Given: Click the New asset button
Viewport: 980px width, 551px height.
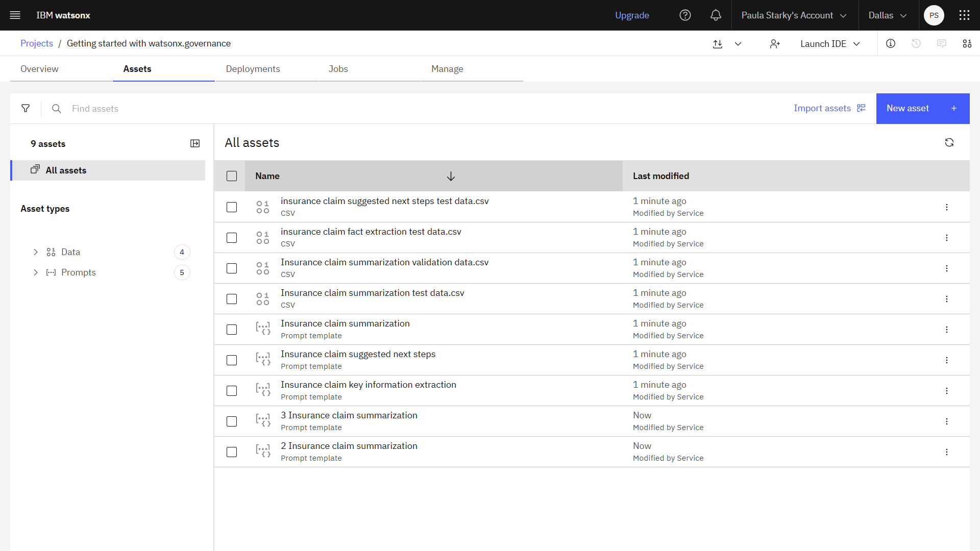Looking at the screenshot, I should 922,108.
